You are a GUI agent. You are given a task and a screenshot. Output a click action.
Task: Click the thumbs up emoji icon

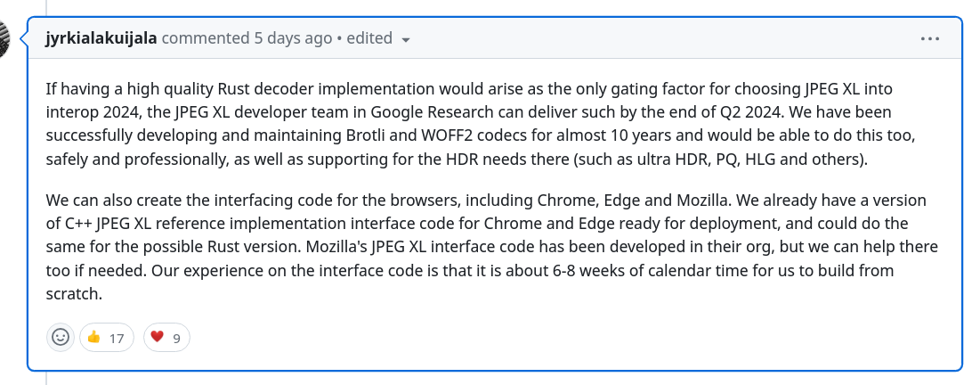pos(93,338)
